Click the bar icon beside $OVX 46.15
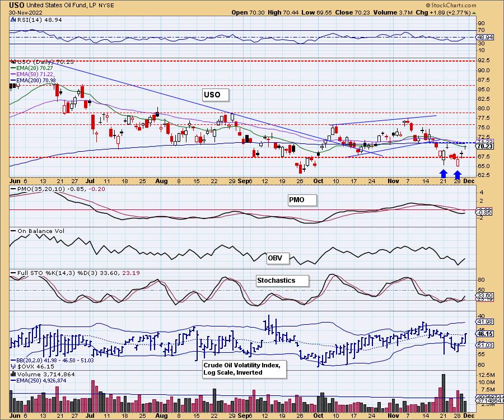504x420 pixels. (x=13, y=366)
